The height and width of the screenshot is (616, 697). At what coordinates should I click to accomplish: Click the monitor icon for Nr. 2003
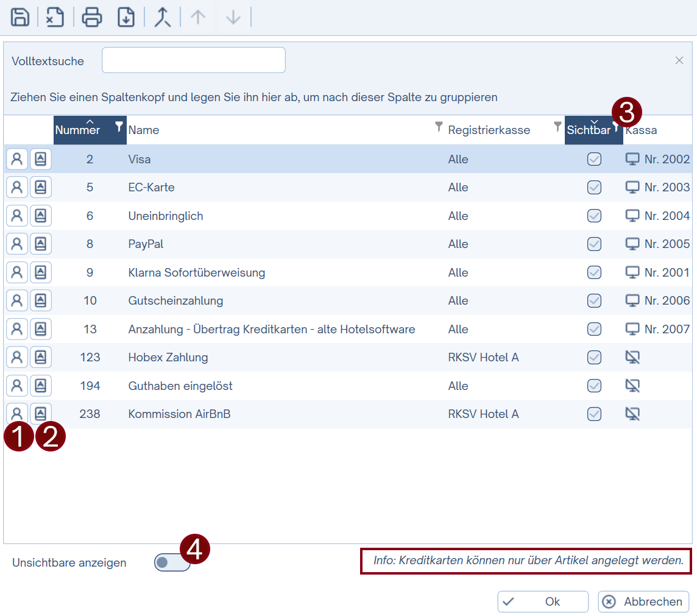point(633,187)
